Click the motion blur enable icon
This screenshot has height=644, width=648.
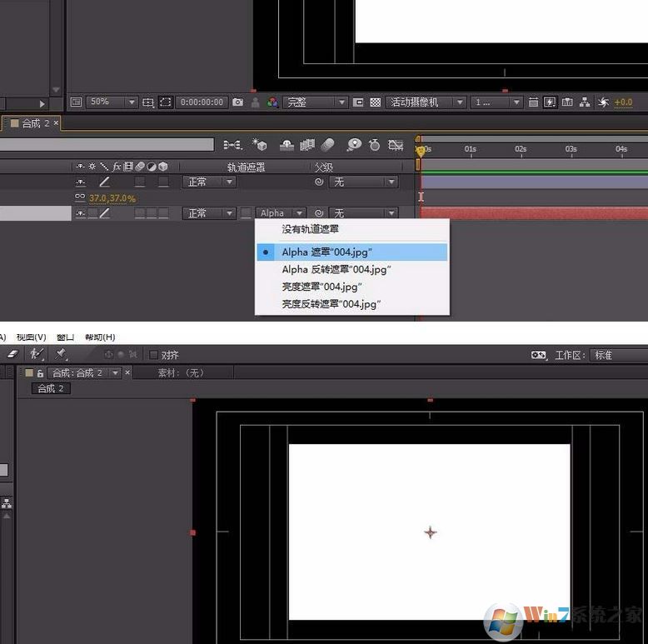327,145
